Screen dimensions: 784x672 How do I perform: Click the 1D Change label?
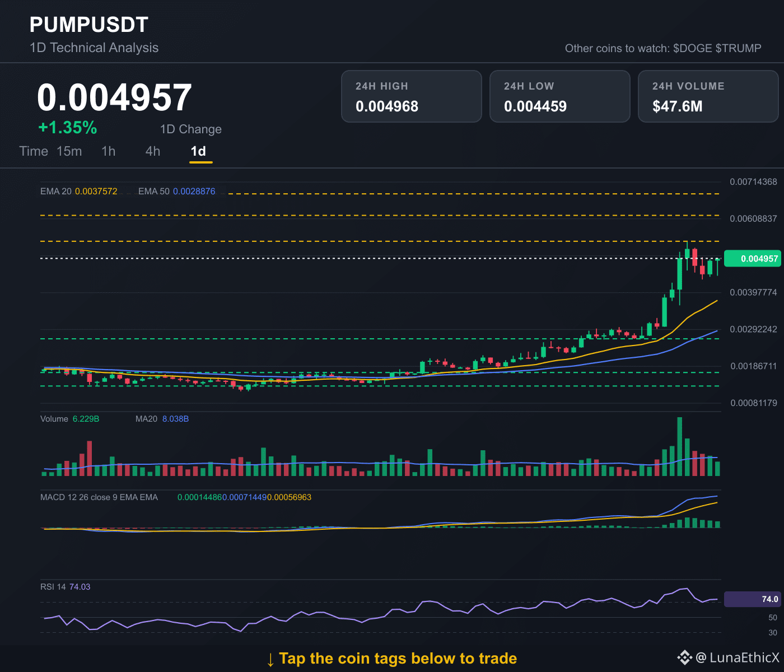[191, 129]
